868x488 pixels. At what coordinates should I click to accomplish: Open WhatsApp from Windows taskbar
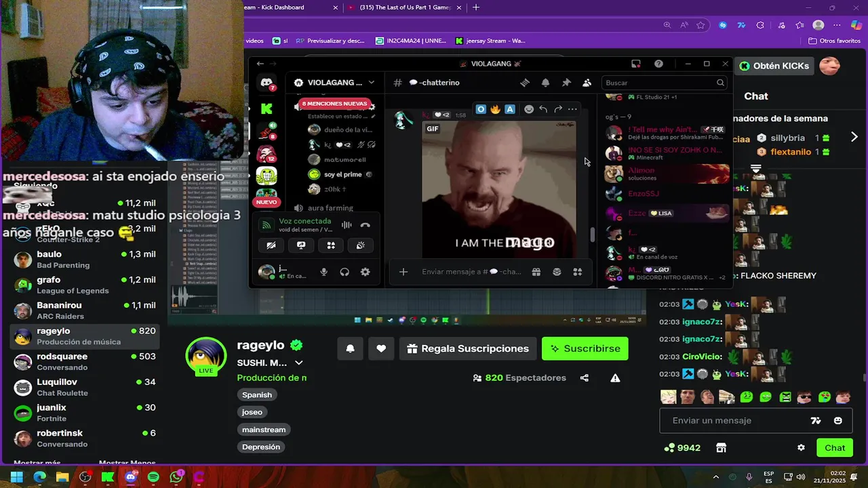pyautogui.click(x=176, y=477)
